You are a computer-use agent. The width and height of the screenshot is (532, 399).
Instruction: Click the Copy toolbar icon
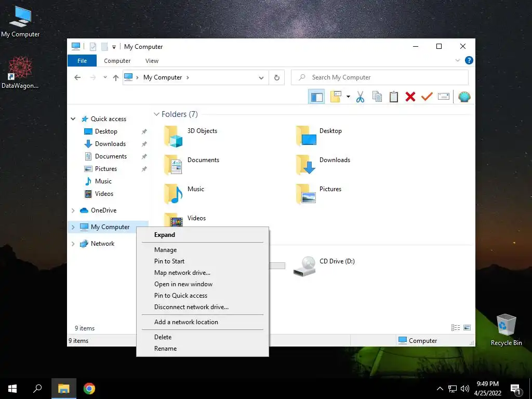377,97
